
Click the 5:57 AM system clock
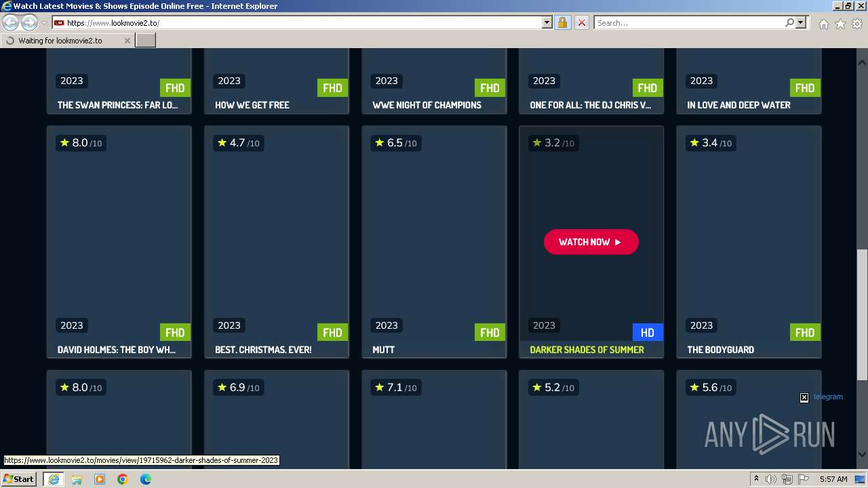tap(833, 479)
